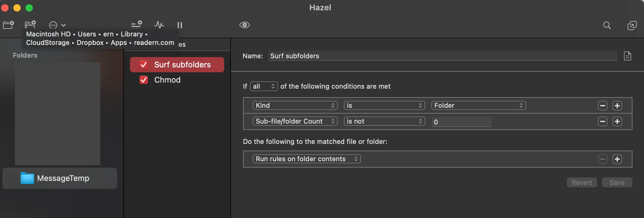Click the search magnifier icon
644x218 pixels.
click(607, 25)
